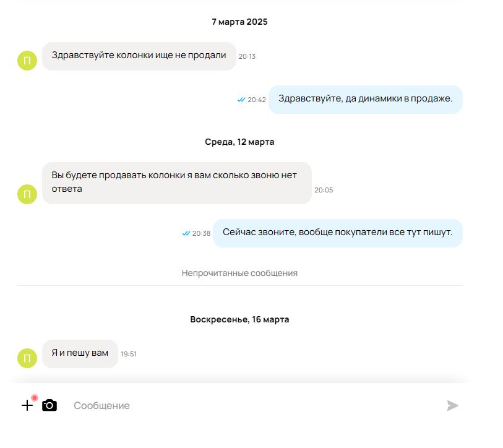Image resolution: width=503 pixels, height=448 pixels.
Task: Click avatar beside 'Вы будете продавать' message
Action: tap(27, 194)
